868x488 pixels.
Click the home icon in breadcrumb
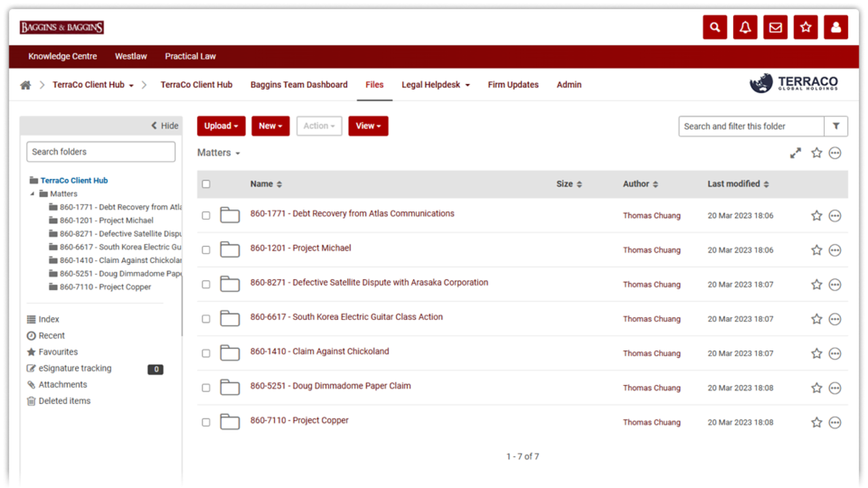pyautogui.click(x=26, y=85)
